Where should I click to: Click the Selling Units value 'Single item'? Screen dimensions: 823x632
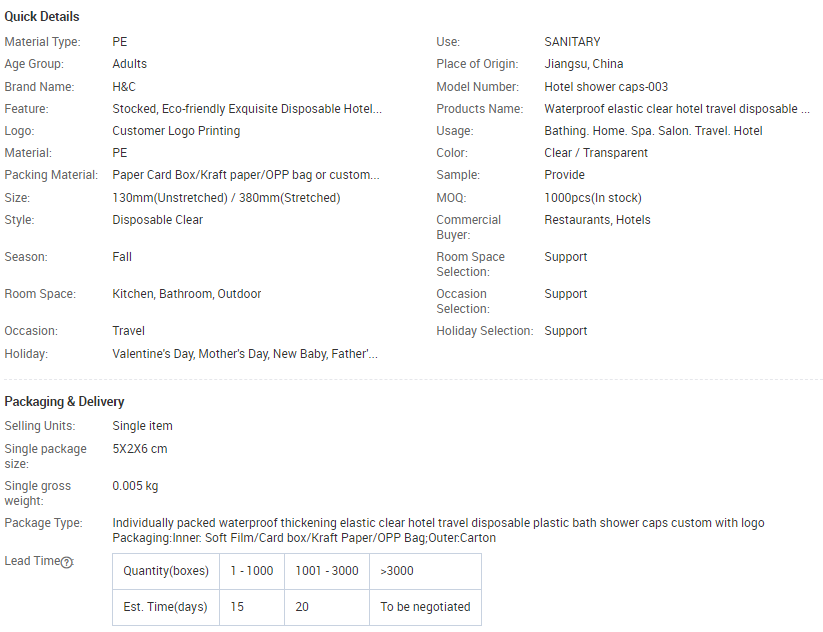click(x=142, y=426)
